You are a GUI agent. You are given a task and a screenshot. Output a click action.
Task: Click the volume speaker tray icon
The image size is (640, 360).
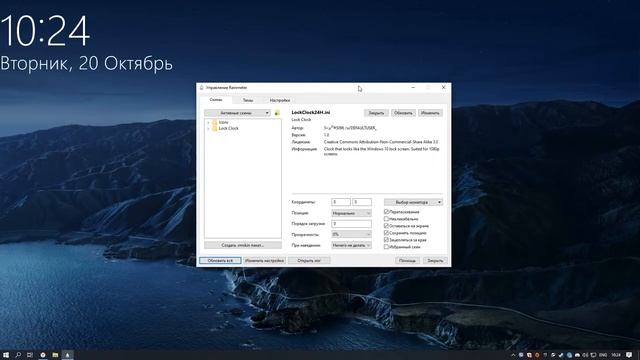click(585, 355)
